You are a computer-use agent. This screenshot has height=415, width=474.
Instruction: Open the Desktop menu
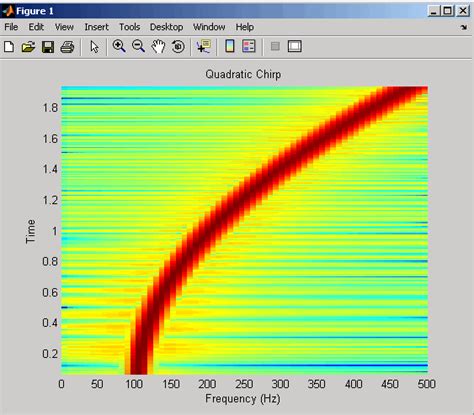[166, 27]
